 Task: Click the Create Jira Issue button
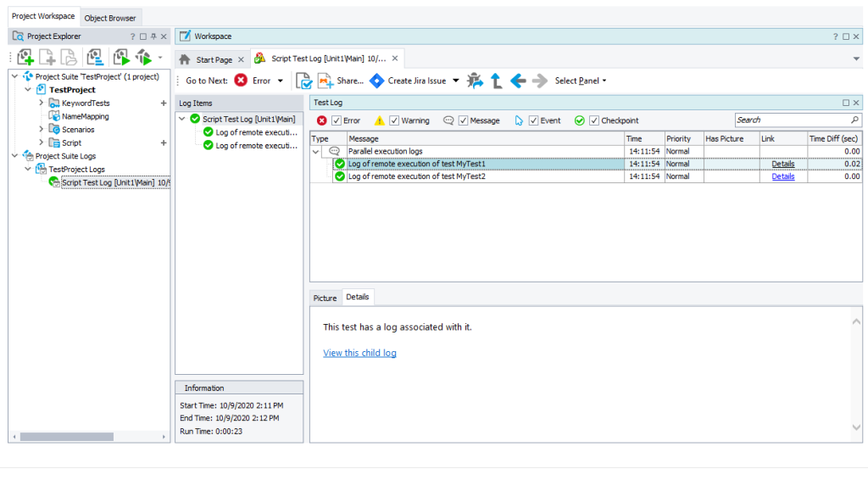(x=408, y=81)
